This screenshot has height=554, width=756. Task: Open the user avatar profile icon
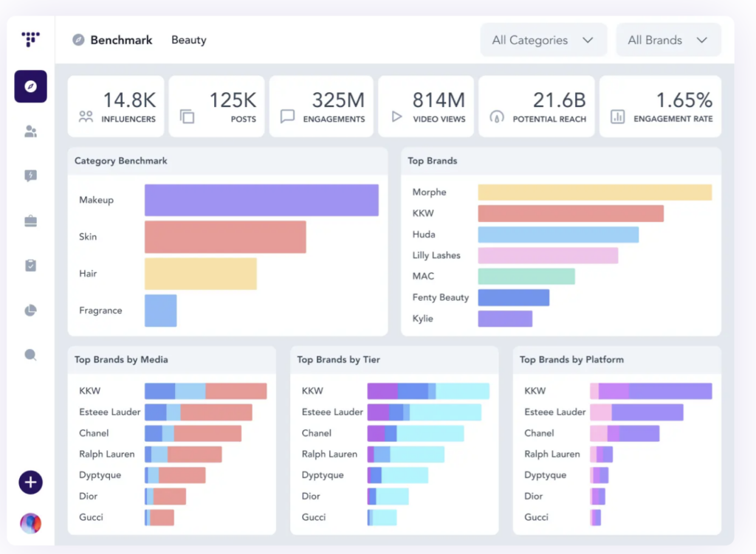click(x=30, y=523)
